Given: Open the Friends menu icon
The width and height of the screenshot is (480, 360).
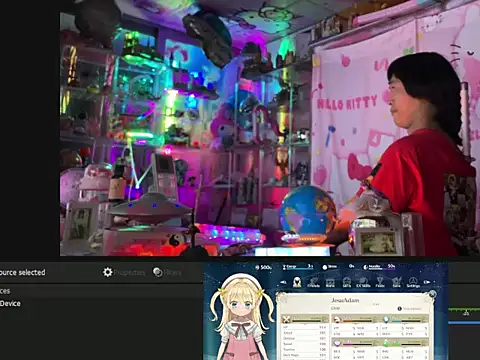Looking at the screenshot, I should click(x=313, y=283).
